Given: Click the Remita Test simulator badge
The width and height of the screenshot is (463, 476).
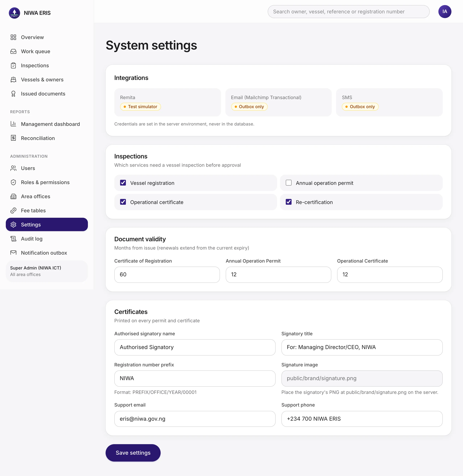Looking at the screenshot, I should 140,107.
